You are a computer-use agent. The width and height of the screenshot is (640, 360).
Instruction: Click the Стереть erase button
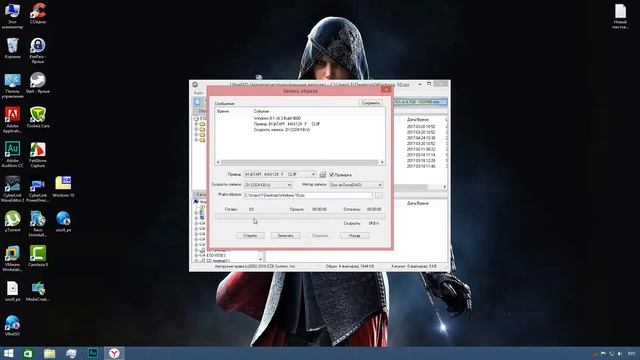[x=250, y=236]
